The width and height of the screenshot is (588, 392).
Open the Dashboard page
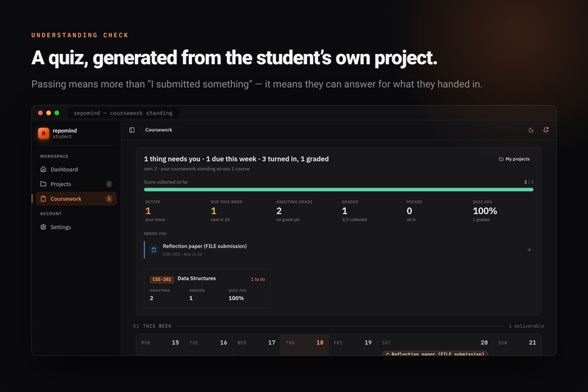point(76,169)
